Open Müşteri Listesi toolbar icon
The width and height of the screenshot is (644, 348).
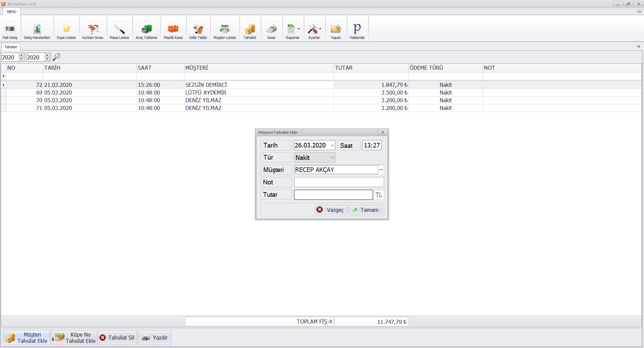224,29
